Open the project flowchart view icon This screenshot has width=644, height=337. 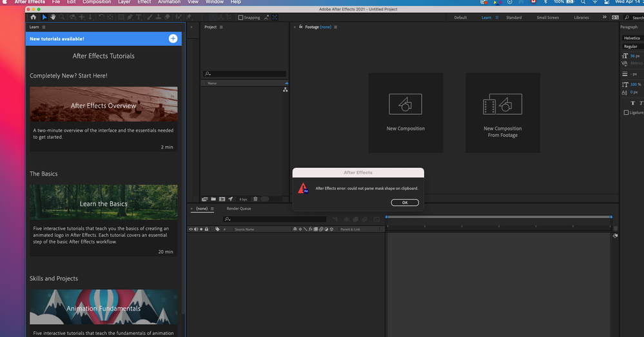(x=285, y=90)
